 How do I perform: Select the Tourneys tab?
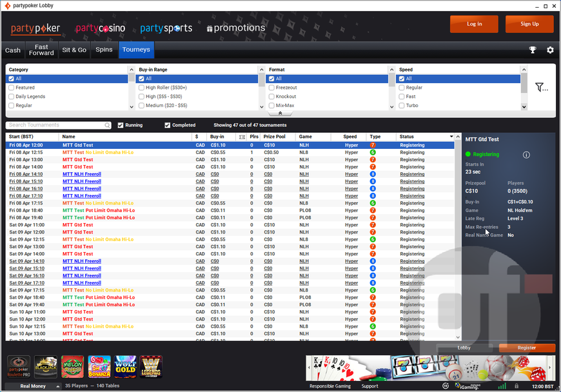pos(136,50)
